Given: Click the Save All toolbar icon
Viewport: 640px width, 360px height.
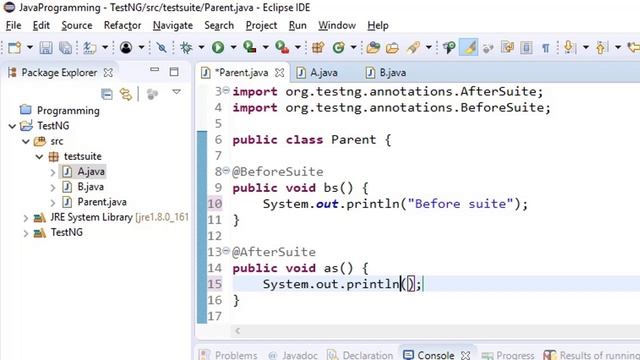Looking at the screenshot, I should [x=65, y=48].
